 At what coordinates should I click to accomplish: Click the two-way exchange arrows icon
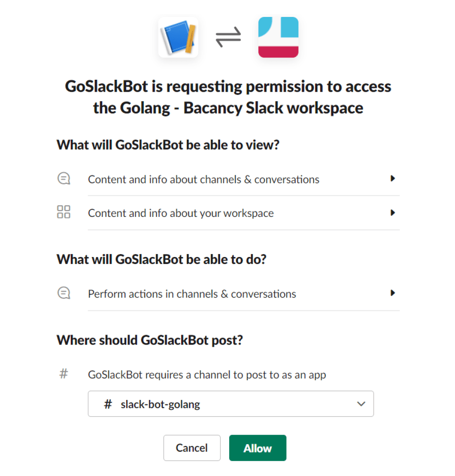[228, 37]
